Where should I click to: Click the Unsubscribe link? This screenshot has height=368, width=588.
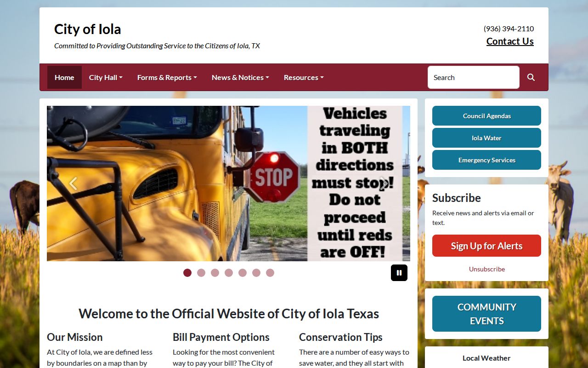pyautogui.click(x=487, y=269)
